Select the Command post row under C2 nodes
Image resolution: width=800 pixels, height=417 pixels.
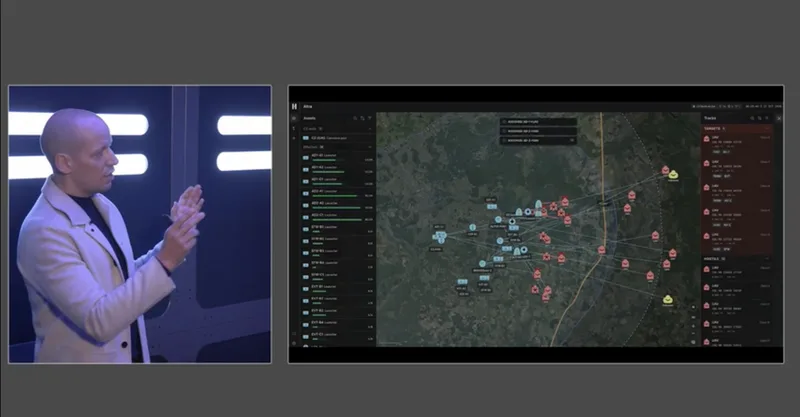[x=338, y=138]
